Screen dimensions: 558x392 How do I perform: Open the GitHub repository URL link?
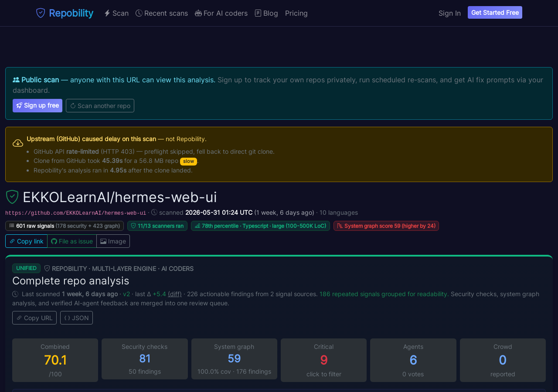(x=76, y=213)
